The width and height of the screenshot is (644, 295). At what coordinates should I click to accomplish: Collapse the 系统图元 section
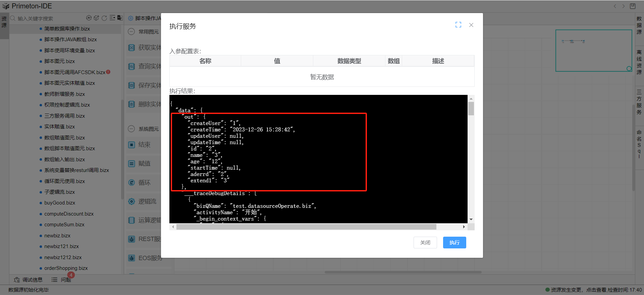point(131,129)
